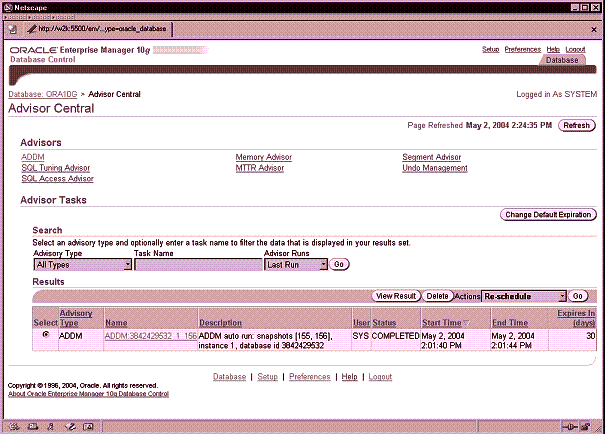Click the footer Logout link
The width and height of the screenshot is (605, 434).
tap(380, 377)
